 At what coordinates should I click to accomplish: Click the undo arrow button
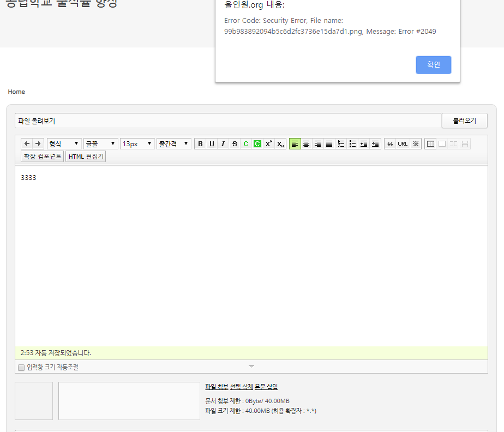(27, 144)
